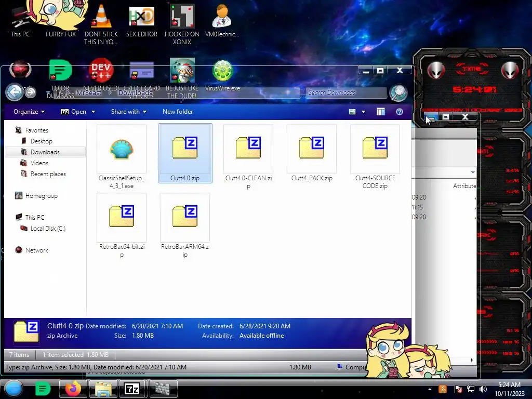This screenshot has height=399, width=532.
Task: Open the brick wall taskbar app
Action: tap(164, 389)
